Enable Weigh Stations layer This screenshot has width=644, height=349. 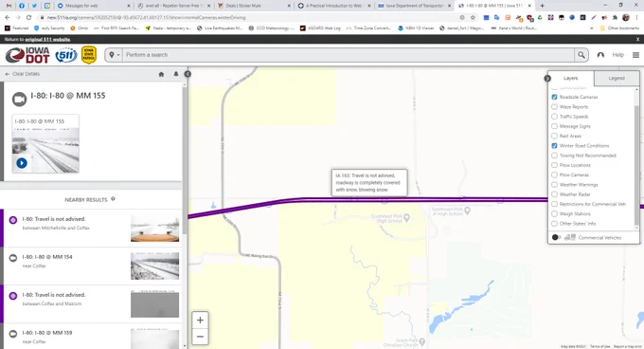tap(554, 213)
